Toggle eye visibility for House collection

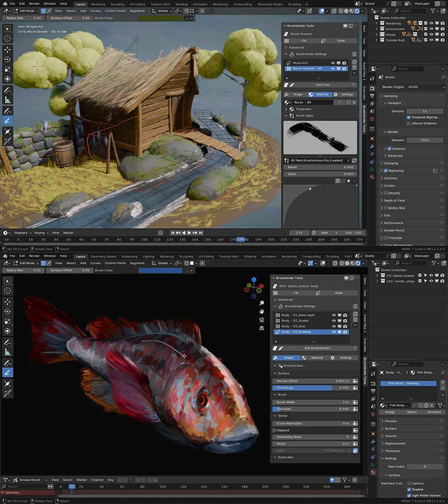[x=431, y=35]
